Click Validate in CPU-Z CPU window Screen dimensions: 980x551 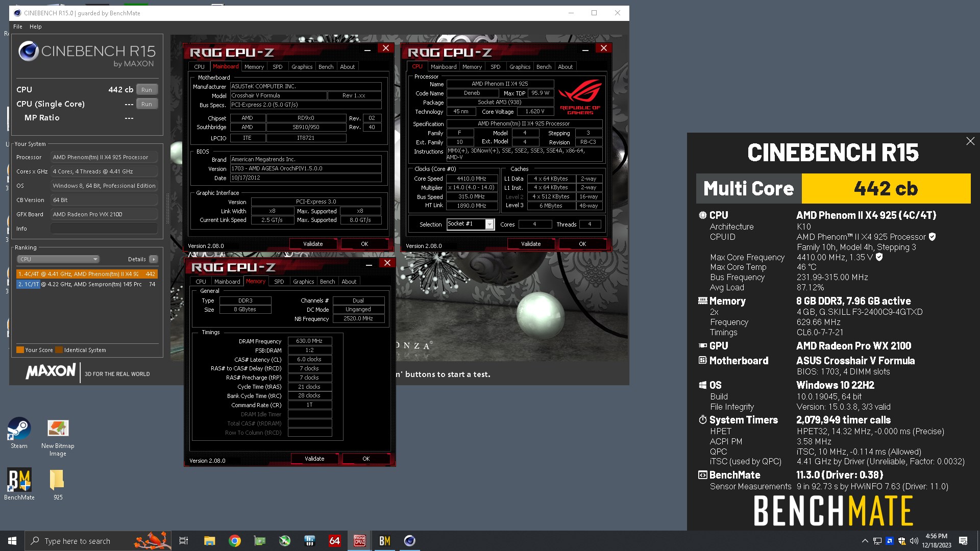point(531,244)
